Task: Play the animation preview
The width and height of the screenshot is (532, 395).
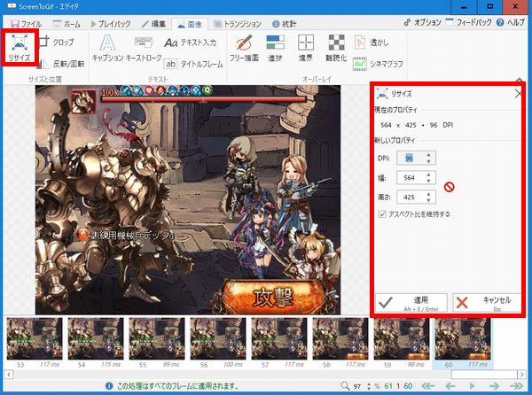Action: click(472, 386)
